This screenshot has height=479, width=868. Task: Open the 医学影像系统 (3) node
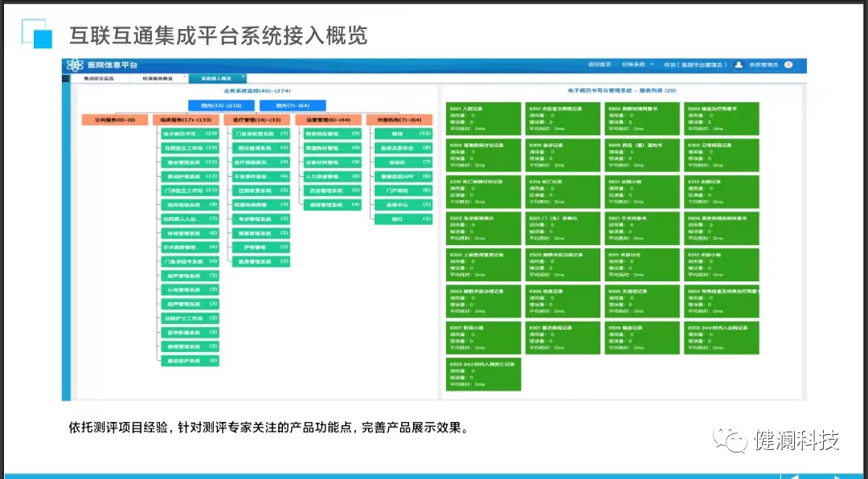tap(190, 332)
